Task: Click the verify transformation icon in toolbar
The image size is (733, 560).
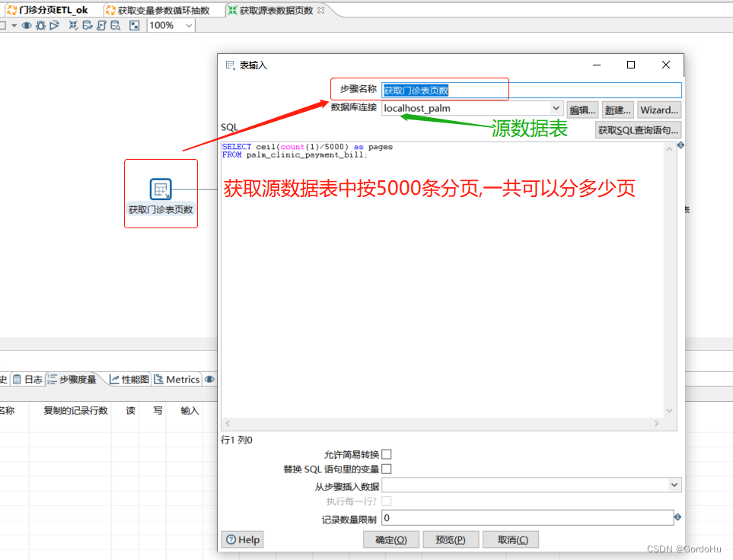Action: coord(73,25)
